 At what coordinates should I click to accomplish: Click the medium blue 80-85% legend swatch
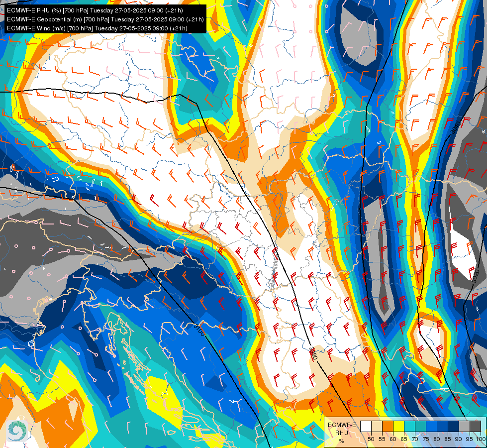[x=442, y=426]
